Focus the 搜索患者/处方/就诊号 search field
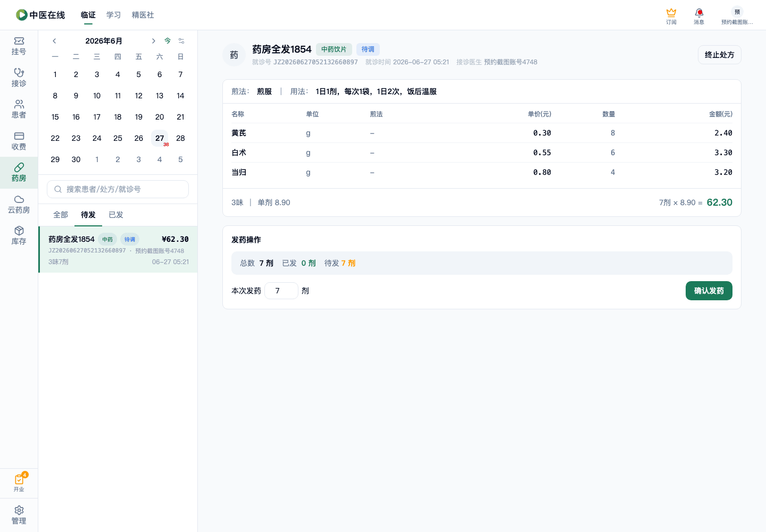Screen dimensions: 766x532 [x=118, y=189]
